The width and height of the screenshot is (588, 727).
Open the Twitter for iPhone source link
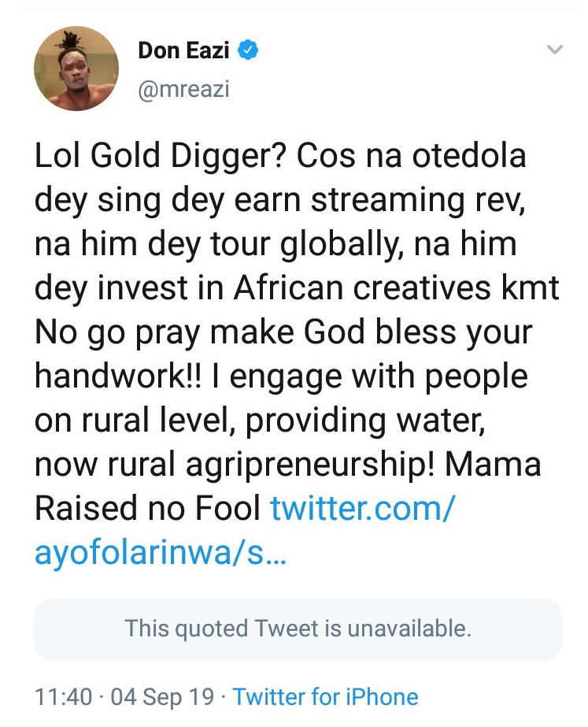(325, 697)
